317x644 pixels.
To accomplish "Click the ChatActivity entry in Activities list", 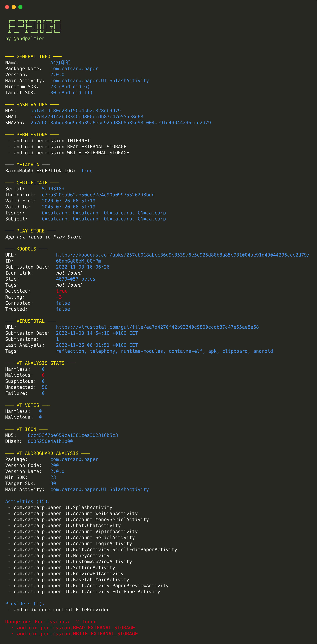I will click(67, 525).
